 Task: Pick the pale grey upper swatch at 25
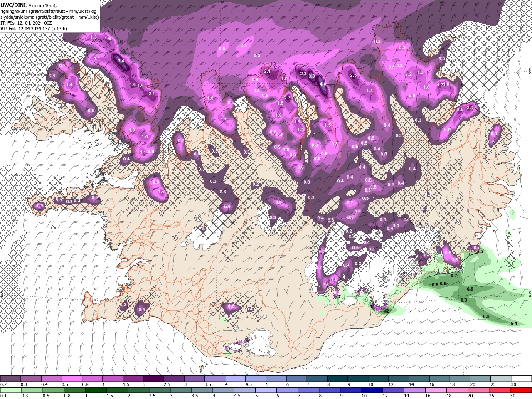pyautogui.click(x=501, y=379)
